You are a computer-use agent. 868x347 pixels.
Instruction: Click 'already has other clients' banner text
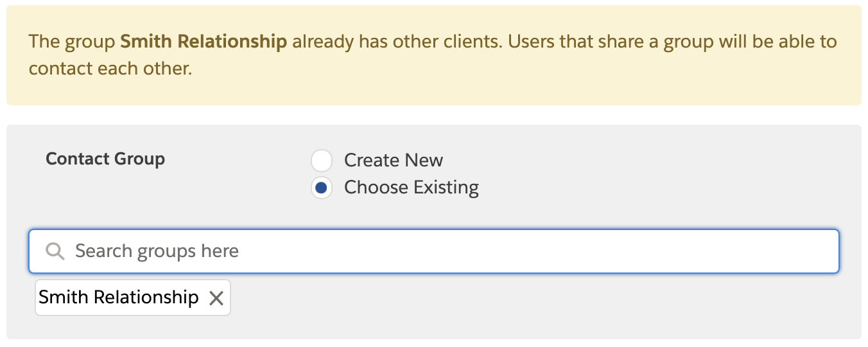[397, 42]
